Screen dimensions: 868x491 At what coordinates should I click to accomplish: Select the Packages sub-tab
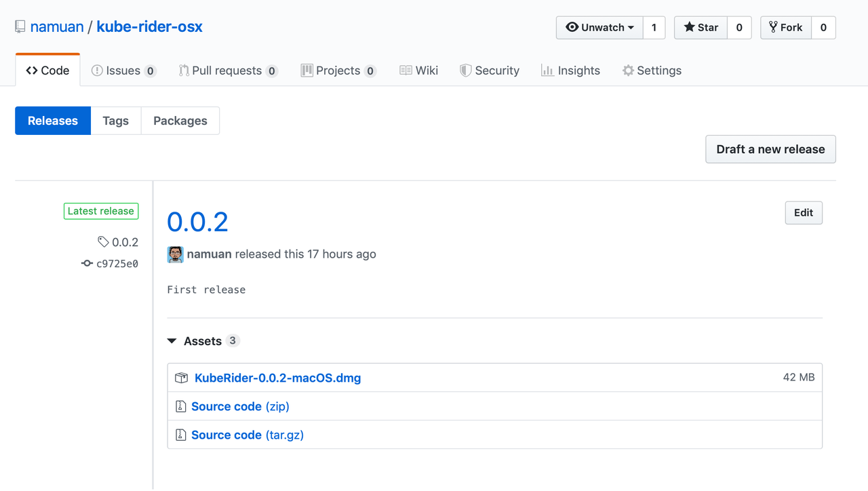[180, 121]
